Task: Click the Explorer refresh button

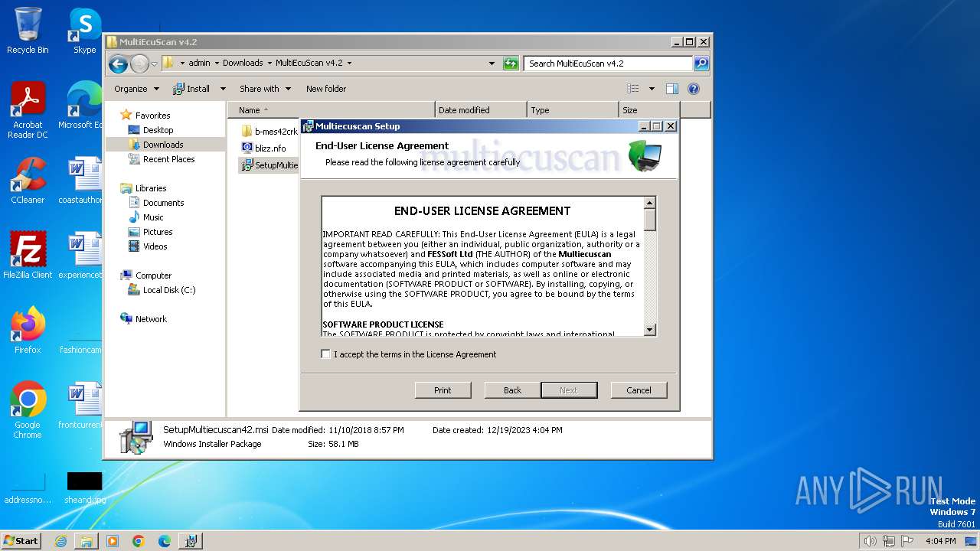Action: click(x=511, y=64)
